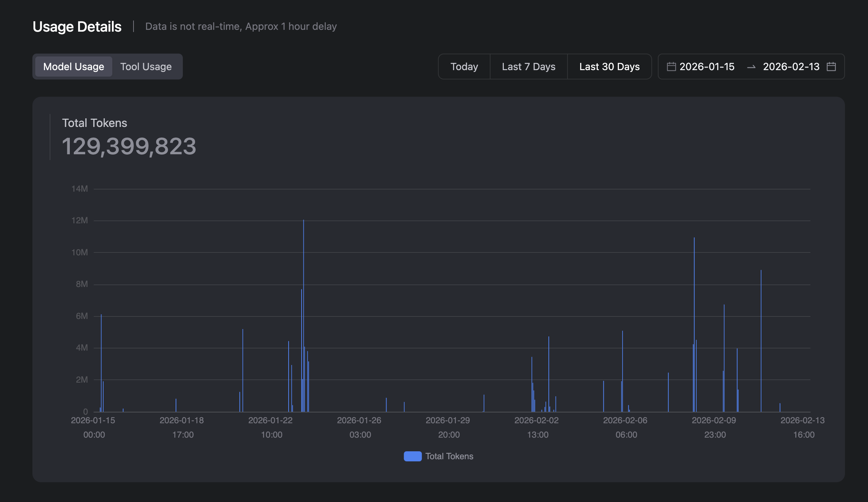Screen dimensions: 868x502
Task: Click the bar reaching about 9M
Action: tap(761, 342)
